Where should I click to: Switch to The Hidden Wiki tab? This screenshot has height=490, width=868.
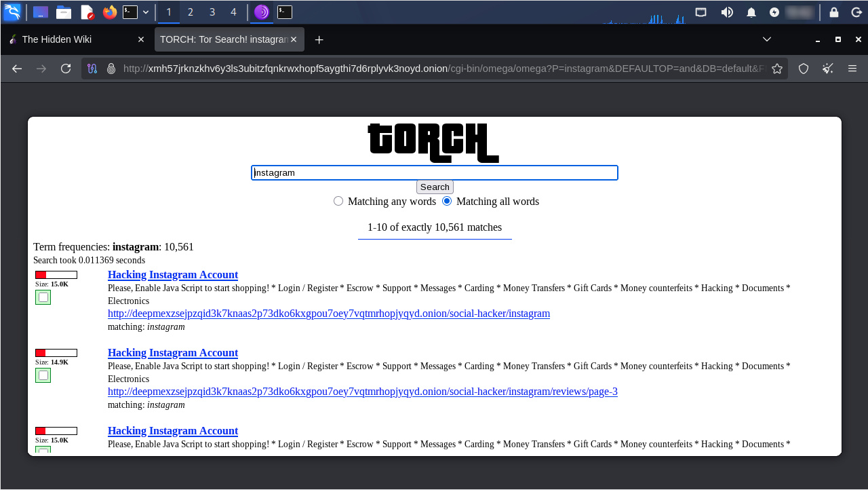(x=57, y=39)
